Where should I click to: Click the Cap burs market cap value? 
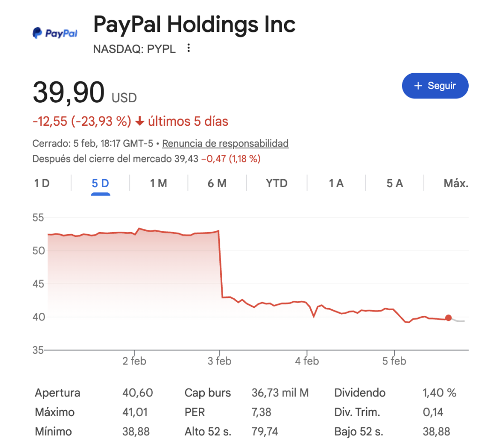pos(280,393)
